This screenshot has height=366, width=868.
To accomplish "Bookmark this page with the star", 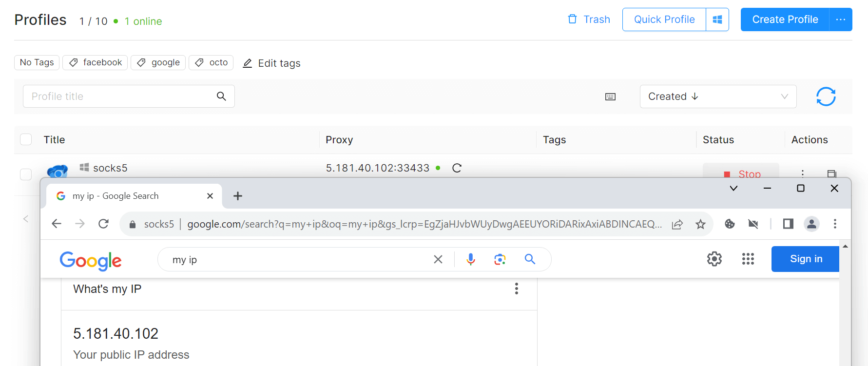I will click(x=700, y=224).
